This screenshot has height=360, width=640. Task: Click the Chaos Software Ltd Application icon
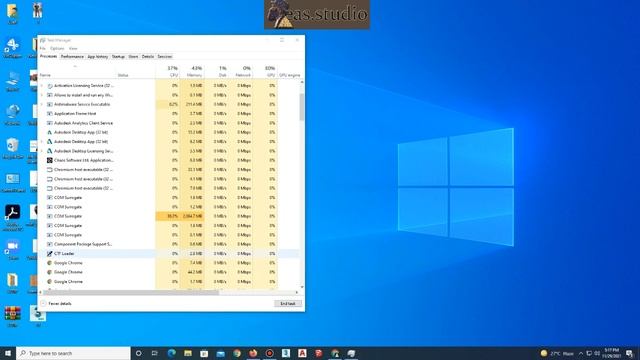point(50,160)
